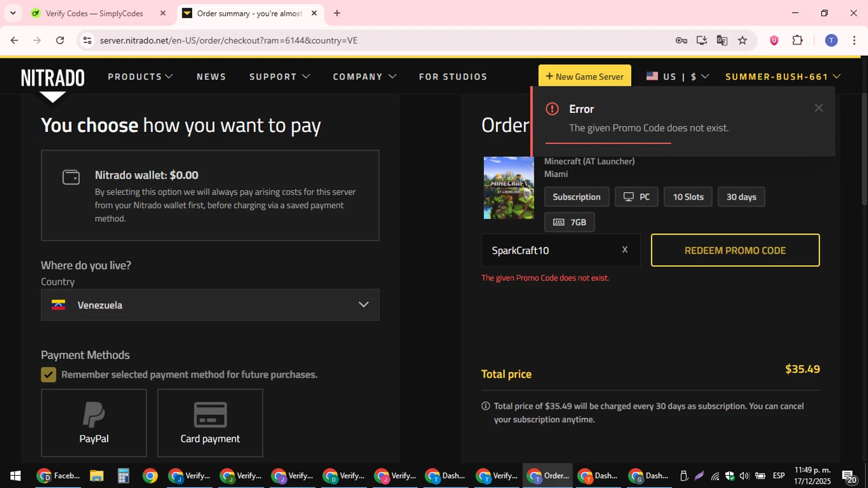Select the Order summary tab

click(x=249, y=13)
